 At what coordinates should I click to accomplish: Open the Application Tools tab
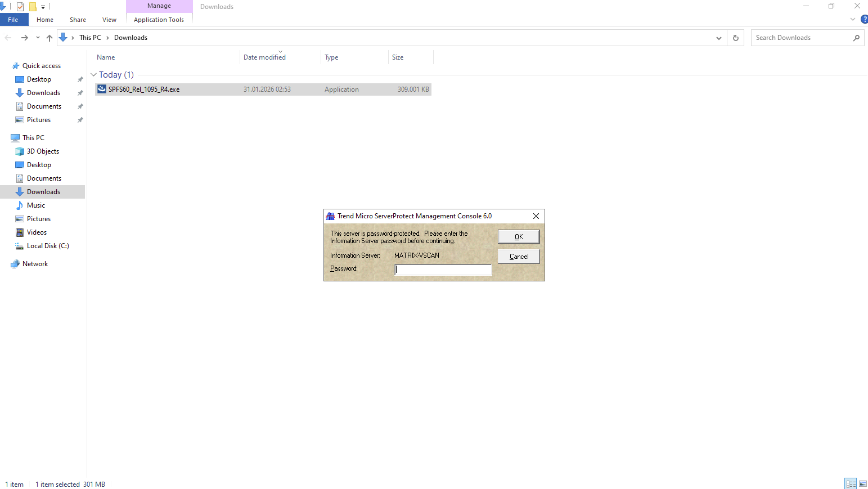159,20
